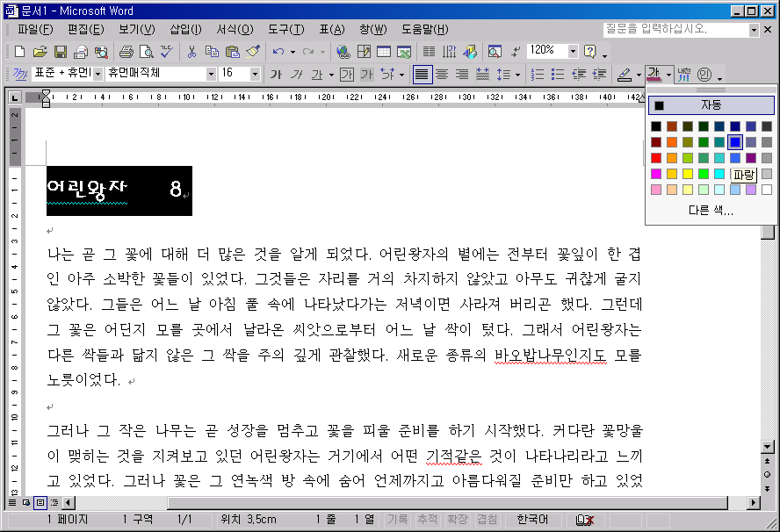The image size is (780, 532).
Task: Open the 삽입(I) menu
Action: point(184,30)
